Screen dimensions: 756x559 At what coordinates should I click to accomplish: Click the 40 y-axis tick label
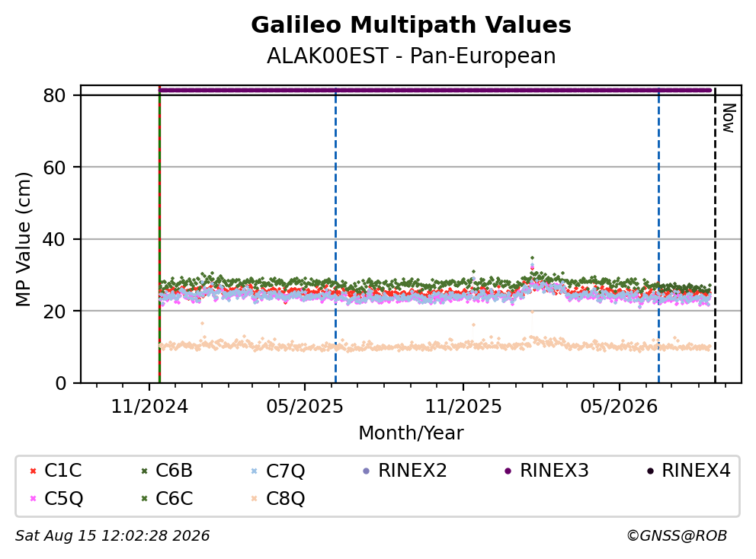[x=54, y=239]
